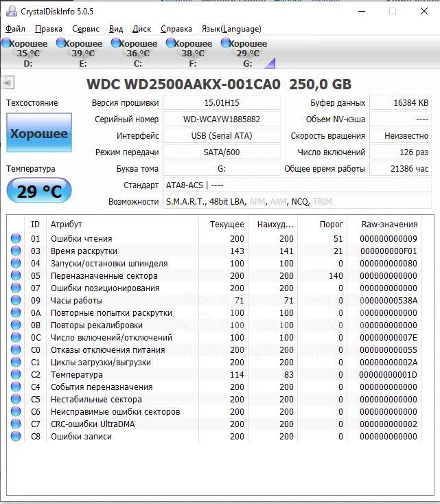Image resolution: width=440 pixels, height=504 pixels.
Task: Open the Справка menu
Action: click(x=176, y=29)
